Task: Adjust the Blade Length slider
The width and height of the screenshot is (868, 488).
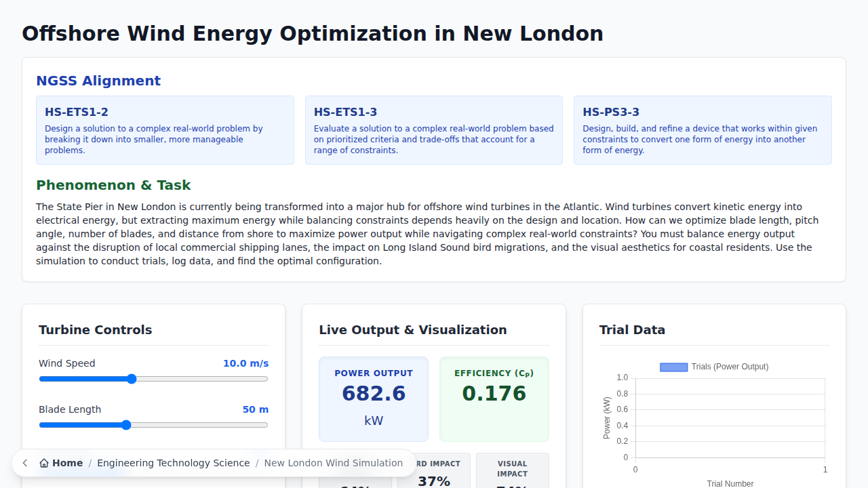Action: point(126,425)
